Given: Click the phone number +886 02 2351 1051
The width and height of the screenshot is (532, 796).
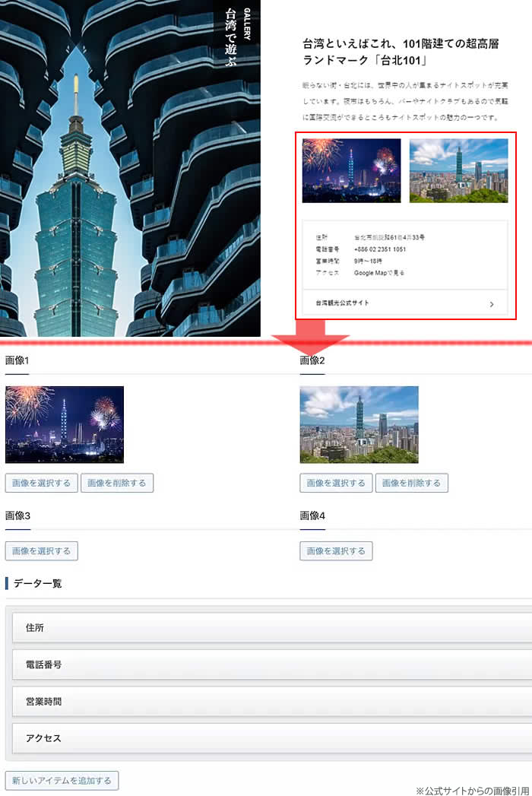Looking at the screenshot, I should point(380,249).
